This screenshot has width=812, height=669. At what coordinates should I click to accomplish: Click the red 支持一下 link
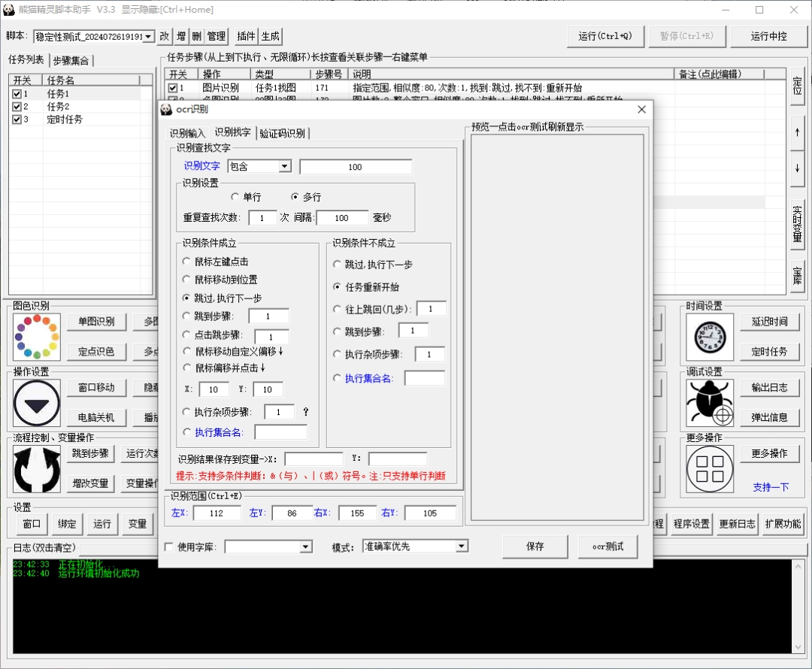(771, 487)
